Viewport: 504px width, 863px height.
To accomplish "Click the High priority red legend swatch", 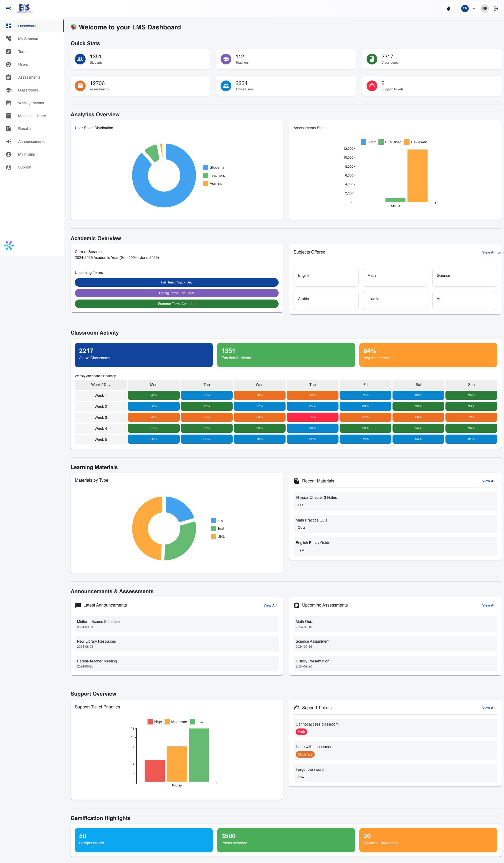I will tap(150, 722).
